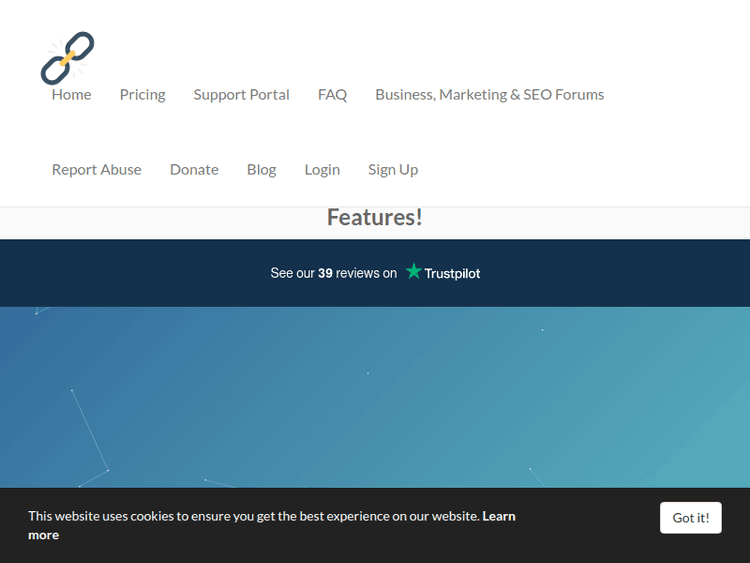
Task: Click the bold 39 review count
Action: point(325,273)
